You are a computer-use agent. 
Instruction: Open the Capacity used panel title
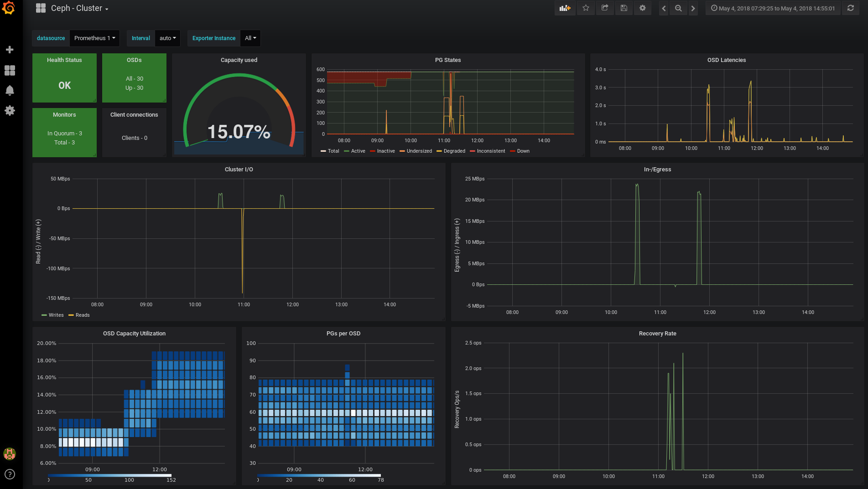(239, 60)
